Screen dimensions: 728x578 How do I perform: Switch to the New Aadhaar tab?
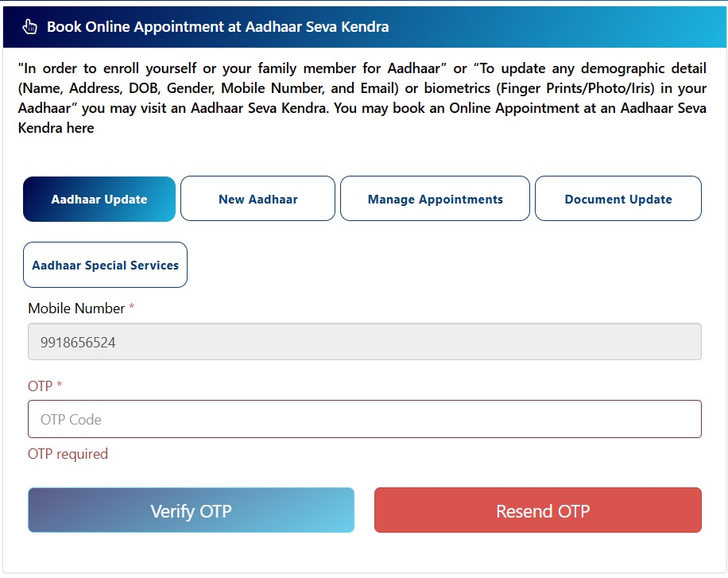[x=258, y=199]
